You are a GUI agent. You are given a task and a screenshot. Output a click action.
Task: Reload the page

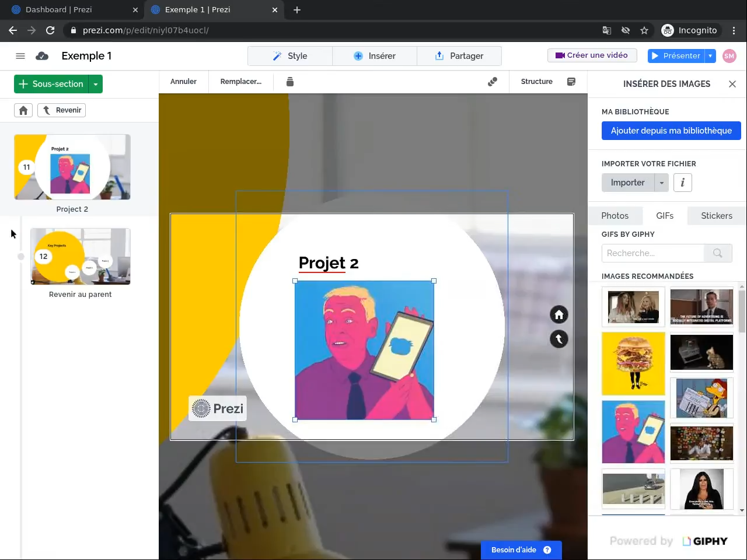click(50, 30)
